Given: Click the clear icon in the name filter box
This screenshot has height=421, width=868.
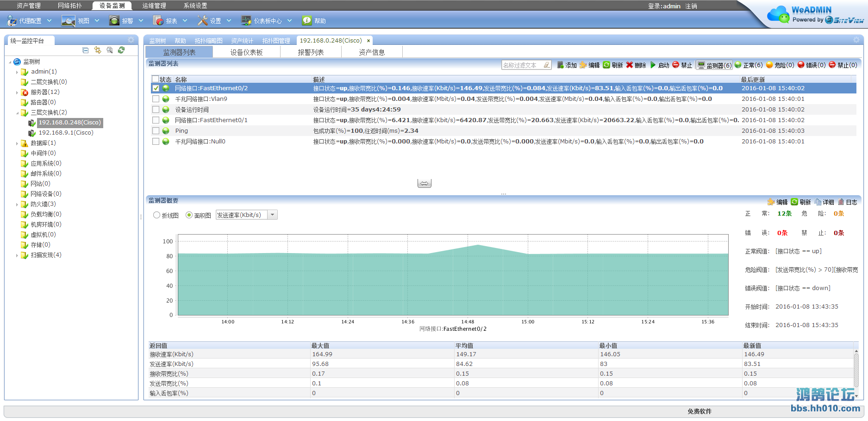Looking at the screenshot, I should point(547,65).
